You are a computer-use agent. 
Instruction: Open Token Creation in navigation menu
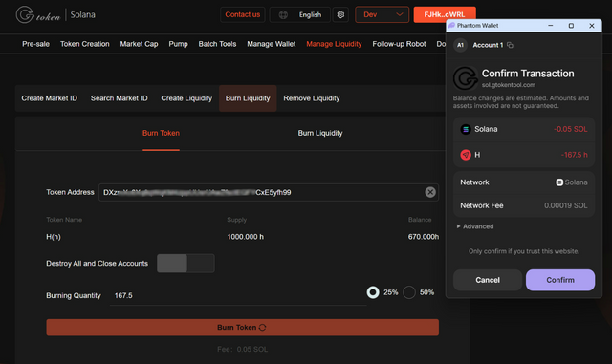point(85,44)
